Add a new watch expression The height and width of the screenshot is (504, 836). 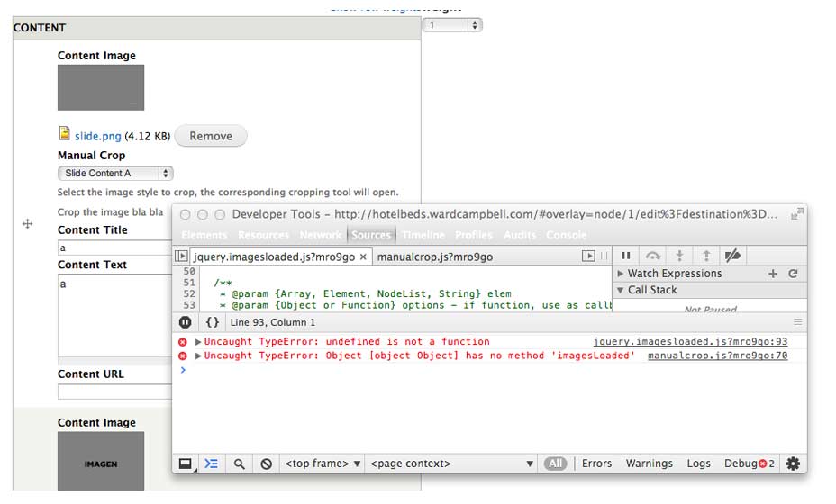773,274
